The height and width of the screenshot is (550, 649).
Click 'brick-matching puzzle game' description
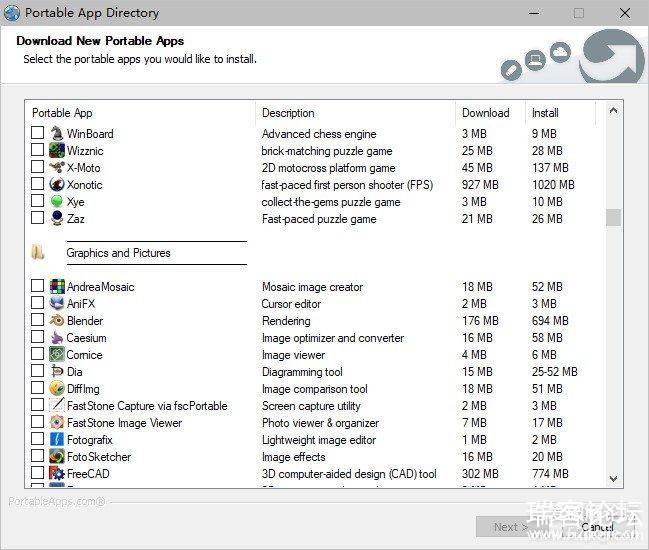(x=327, y=151)
